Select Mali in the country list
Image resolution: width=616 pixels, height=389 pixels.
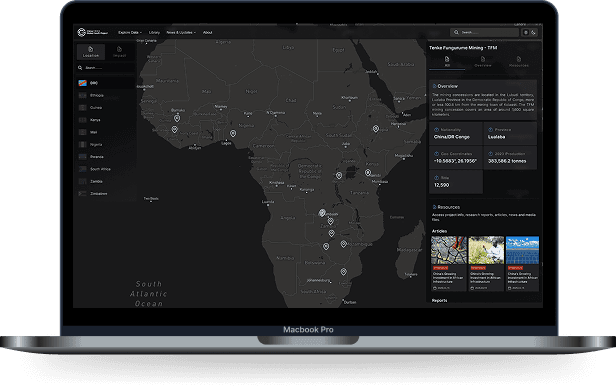(105, 132)
